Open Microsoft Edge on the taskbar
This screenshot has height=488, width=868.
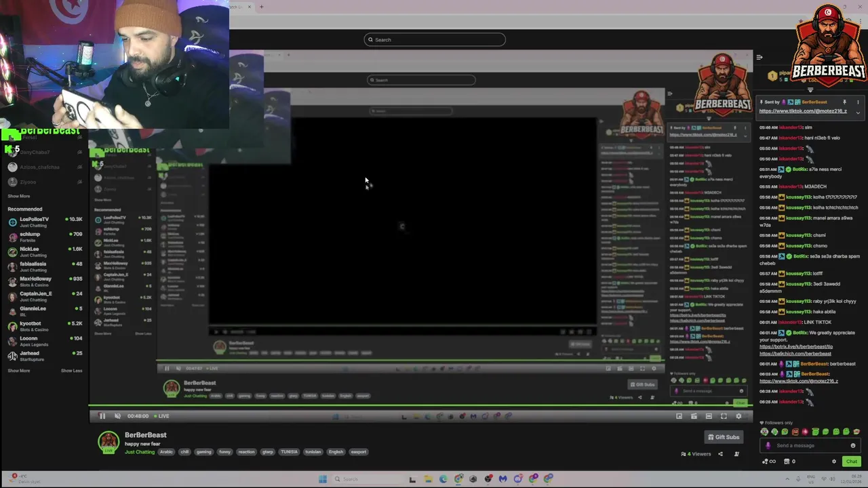pyautogui.click(x=443, y=479)
